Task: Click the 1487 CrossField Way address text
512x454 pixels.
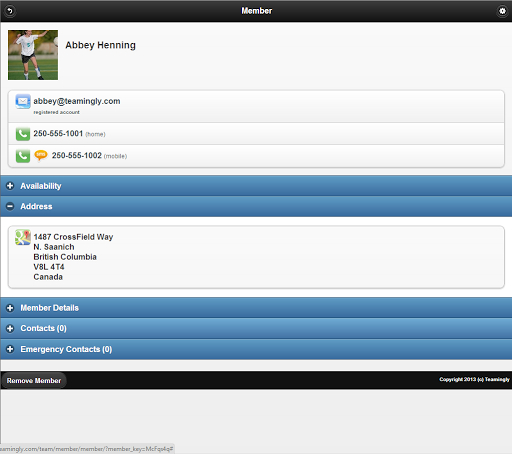Action: (x=73, y=237)
